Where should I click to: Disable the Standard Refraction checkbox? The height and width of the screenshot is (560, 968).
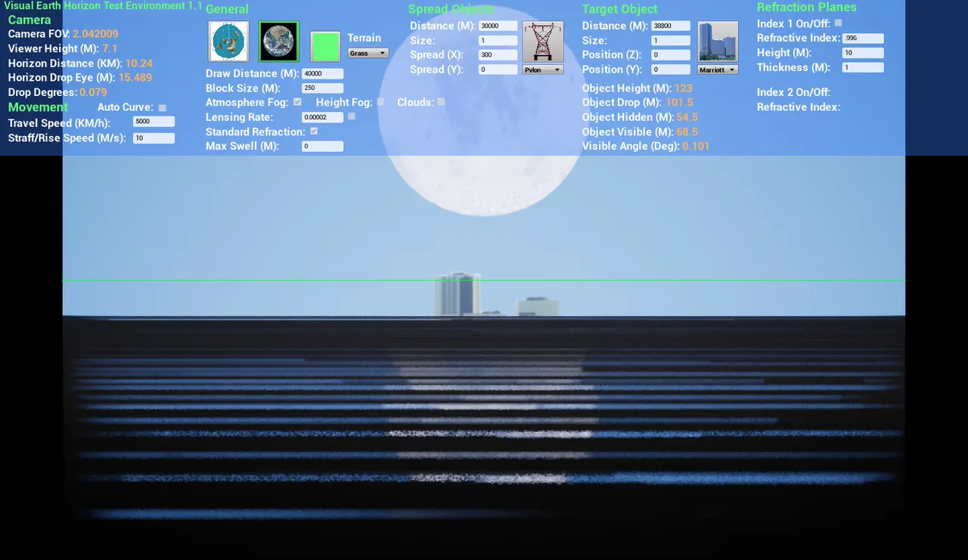pos(314,131)
